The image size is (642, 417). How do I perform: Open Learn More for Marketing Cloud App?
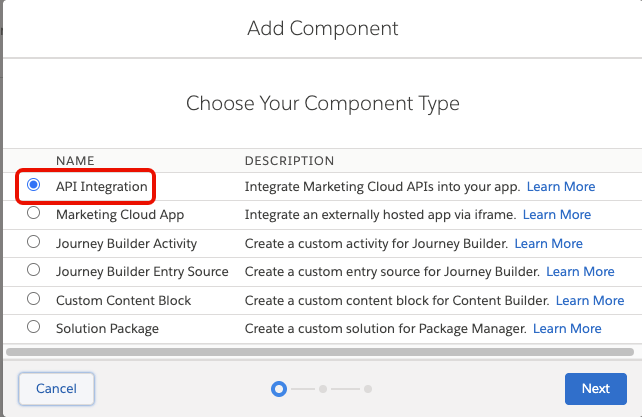point(556,215)
